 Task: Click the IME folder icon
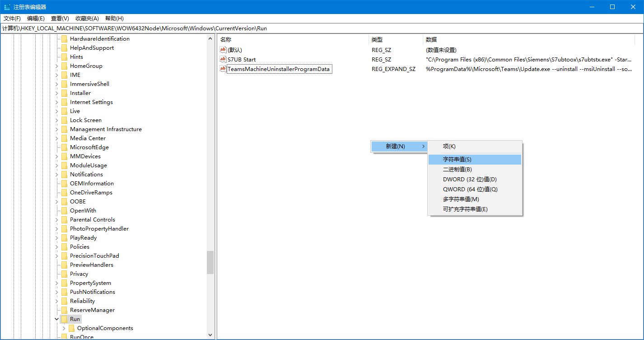pos(64,75)
